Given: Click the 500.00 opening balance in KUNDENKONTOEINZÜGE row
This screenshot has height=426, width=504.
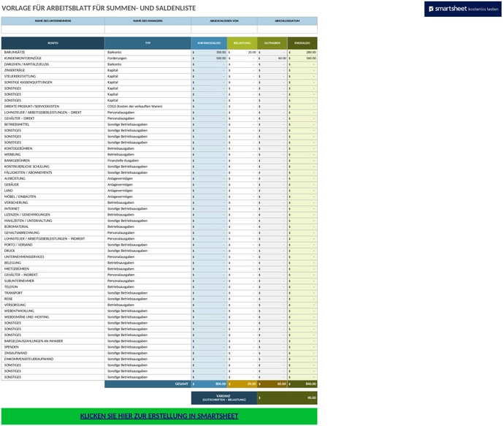Looking at the screenshot, I should (x=209, y=58).
